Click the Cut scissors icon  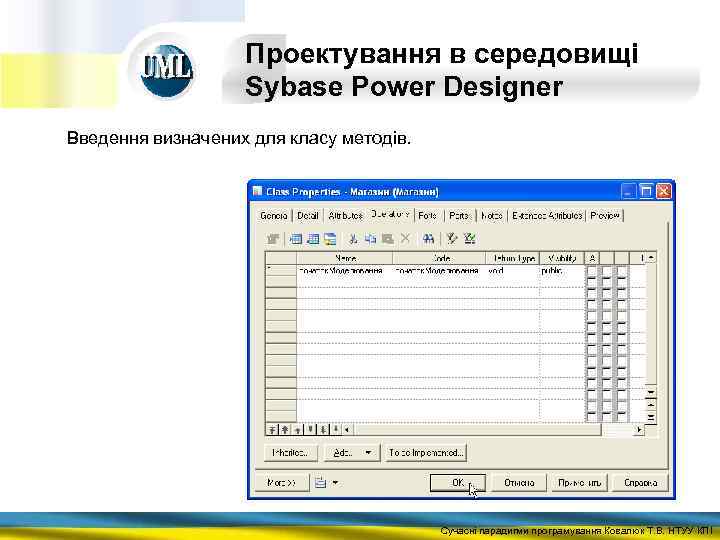(x=353, y=238)
